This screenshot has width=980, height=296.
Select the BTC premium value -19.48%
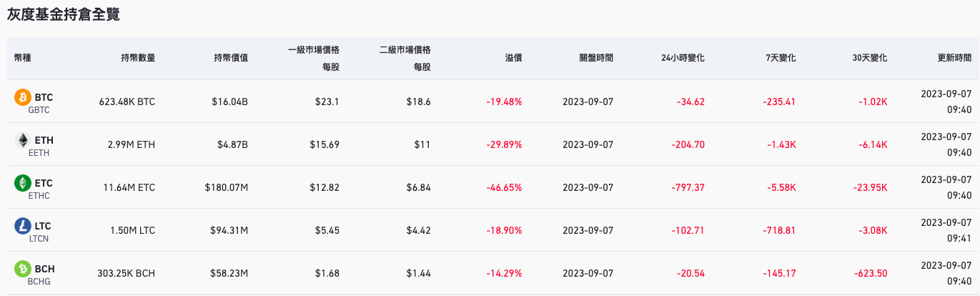pyautogui.click(x=504, y=102)
